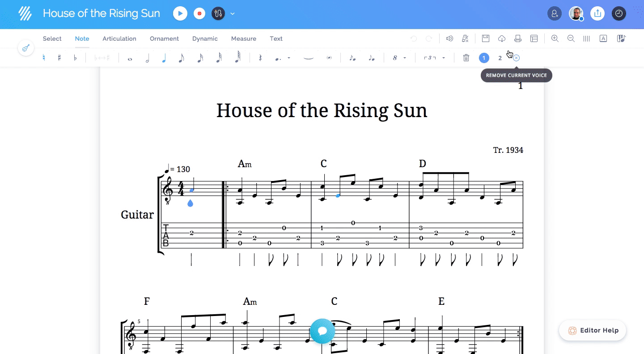Download the score via cloud icon
This screenshot has width=644, height=354.
[502, 38]
